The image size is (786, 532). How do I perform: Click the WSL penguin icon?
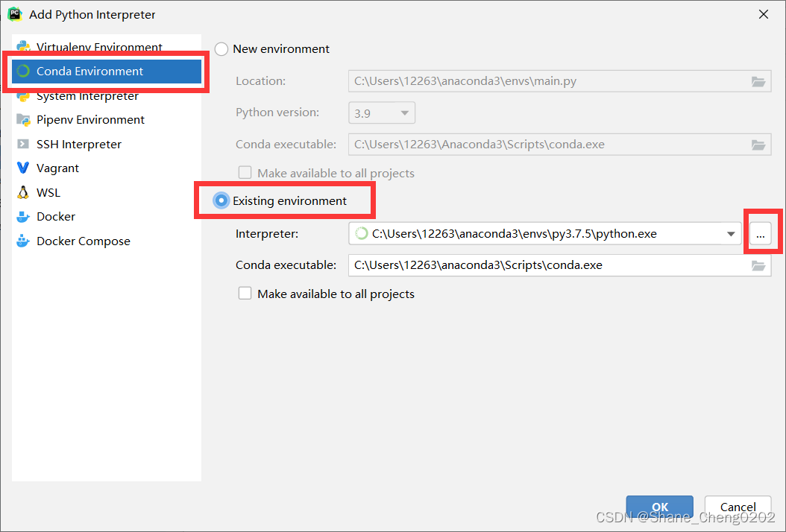click(x=23, y=192)
